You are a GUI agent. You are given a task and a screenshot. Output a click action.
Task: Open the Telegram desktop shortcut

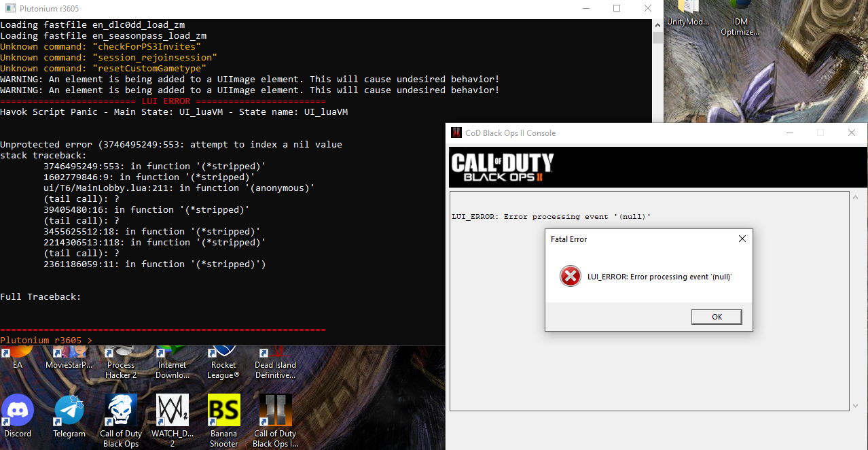pyautogui.click(x=69, y=416)
